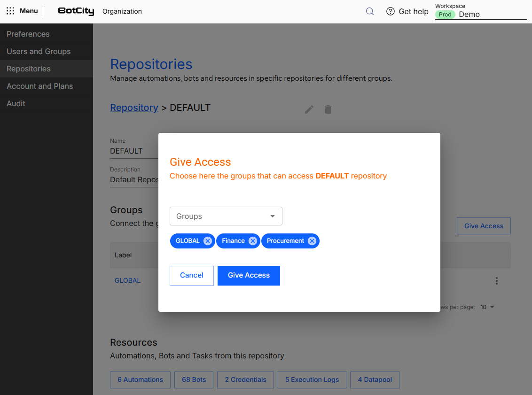The width and height of the screenshot is (532, 395).
Task: Click the outlined Give Access button behind dialog
Action: coord(484,226)
